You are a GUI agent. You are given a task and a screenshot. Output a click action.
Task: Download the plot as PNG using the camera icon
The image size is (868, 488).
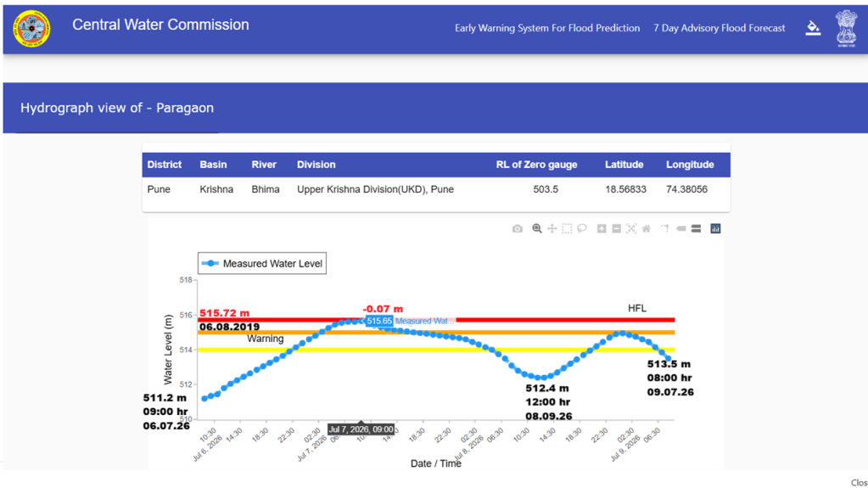point(517,229)
